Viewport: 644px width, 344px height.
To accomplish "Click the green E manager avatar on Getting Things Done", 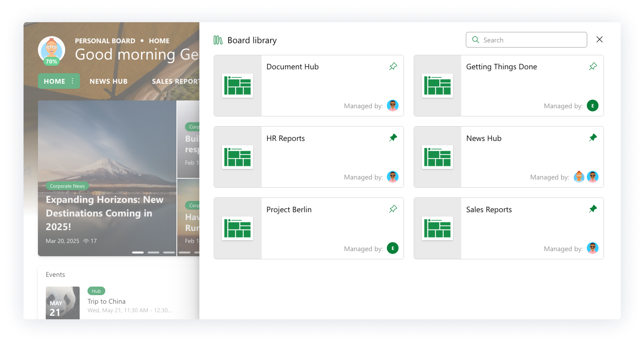I will (592, 106).
